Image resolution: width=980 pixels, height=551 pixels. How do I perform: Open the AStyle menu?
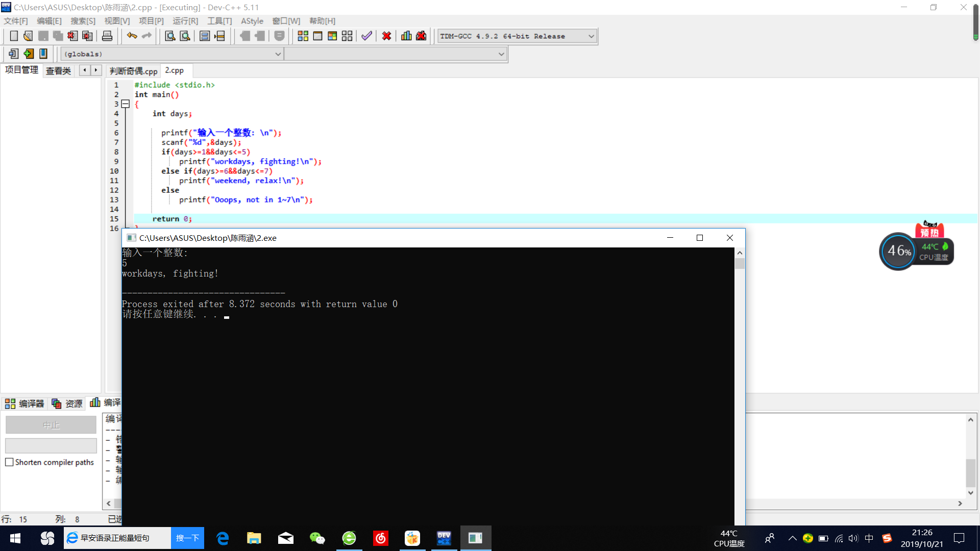click(252, 21)
